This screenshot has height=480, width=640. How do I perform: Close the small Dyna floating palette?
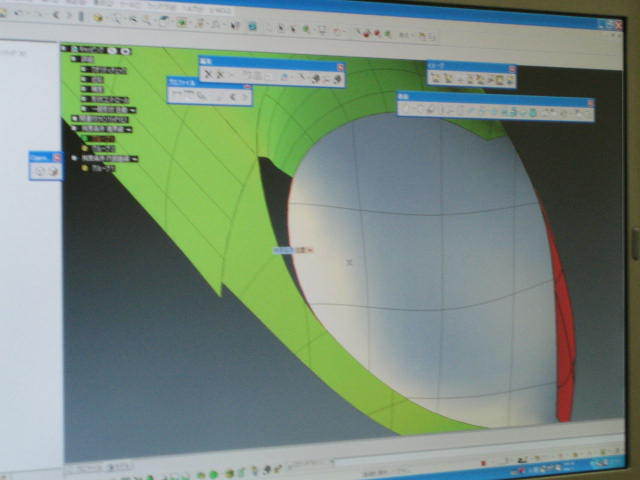(57, 158)
